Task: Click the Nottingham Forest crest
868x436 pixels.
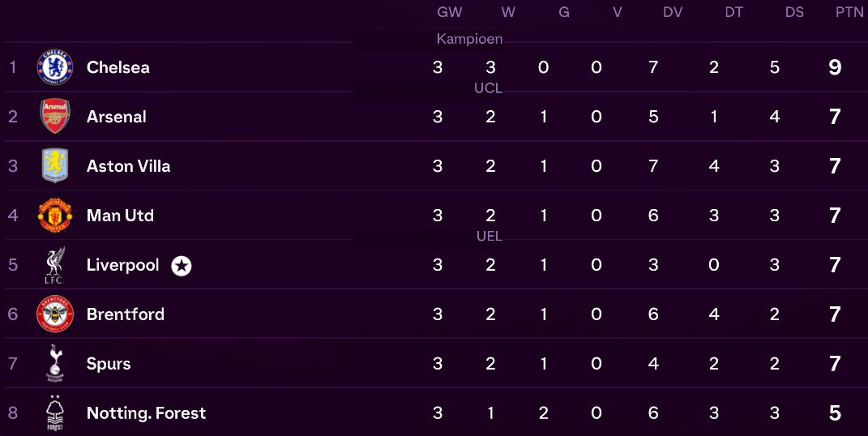Action: [x=55, y=413]
